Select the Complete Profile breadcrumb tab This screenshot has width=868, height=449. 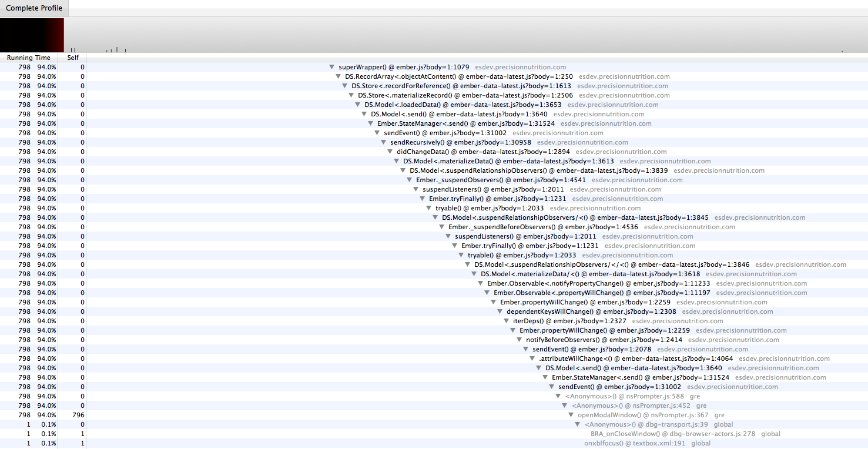(34, 8)
